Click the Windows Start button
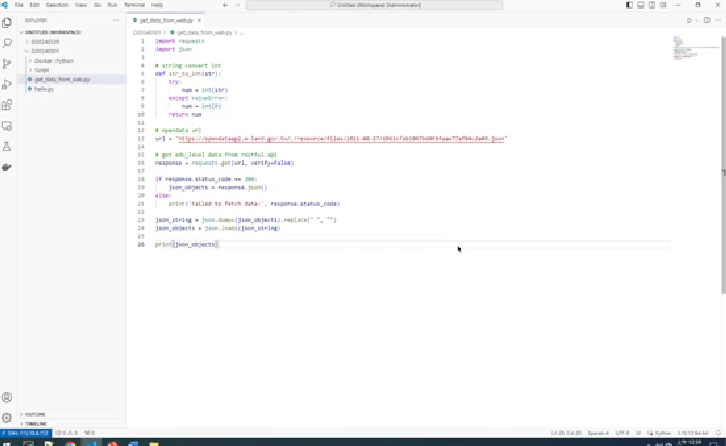The image size is (726, 446). 7,443
